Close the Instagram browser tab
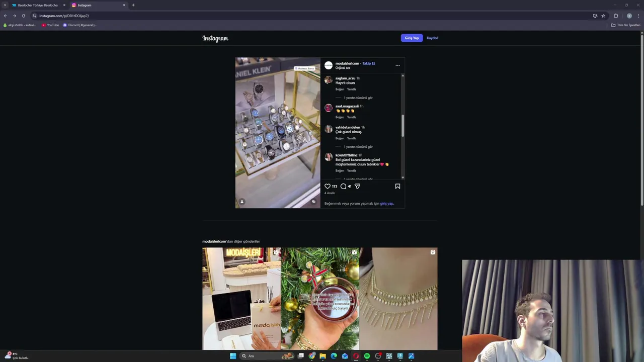This screenshot has height=362, width=644. coord(124,5)
